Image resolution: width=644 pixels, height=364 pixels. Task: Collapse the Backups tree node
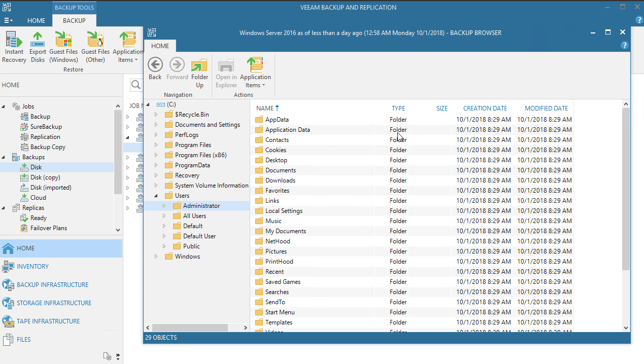tap(4, 157)
